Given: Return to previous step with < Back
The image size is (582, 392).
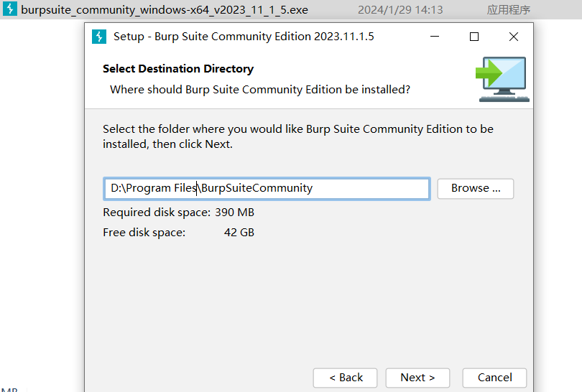Looking at the screenshot, I should tap(345, 378).
